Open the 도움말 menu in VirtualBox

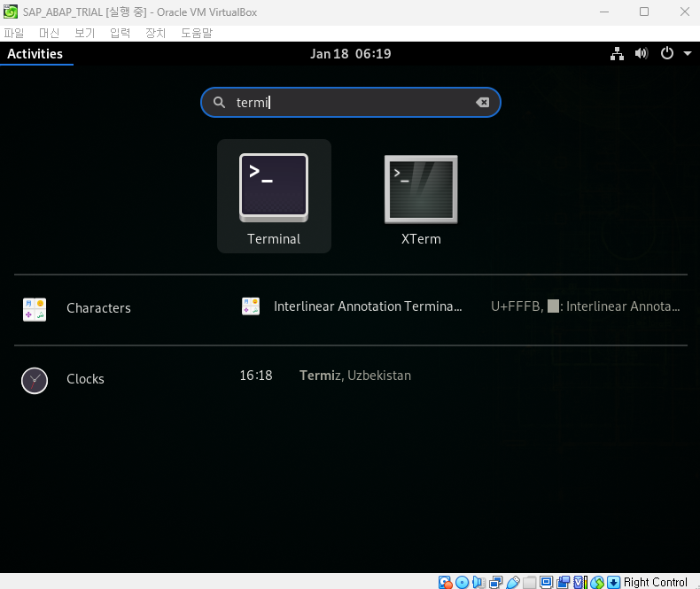point(197,33)
